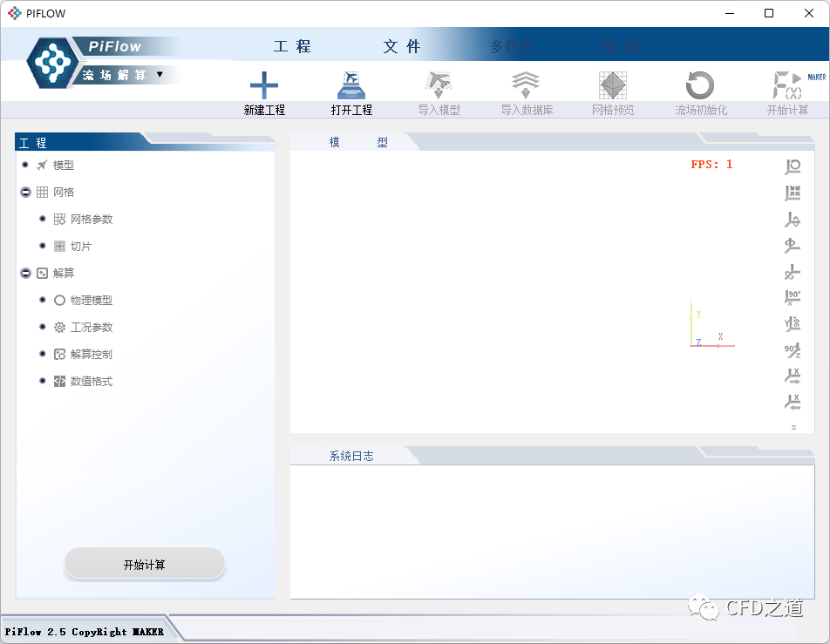
Task: Click the 工程 panel header tab
Action: click(33, 143)
